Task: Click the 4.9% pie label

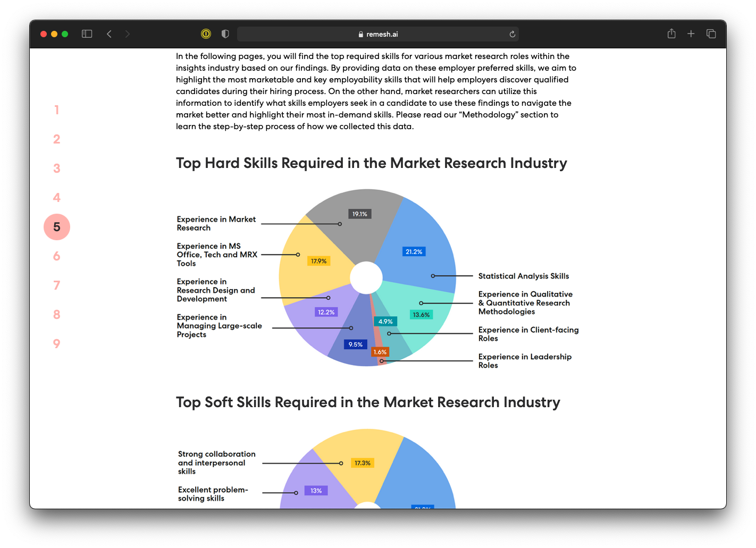Action: [x=385, y=322]
